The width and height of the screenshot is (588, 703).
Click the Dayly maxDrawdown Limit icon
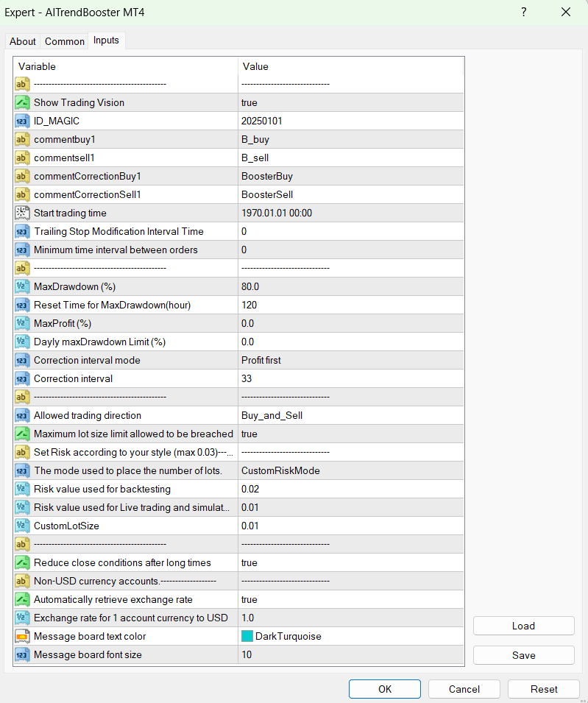tap(22, 342)
